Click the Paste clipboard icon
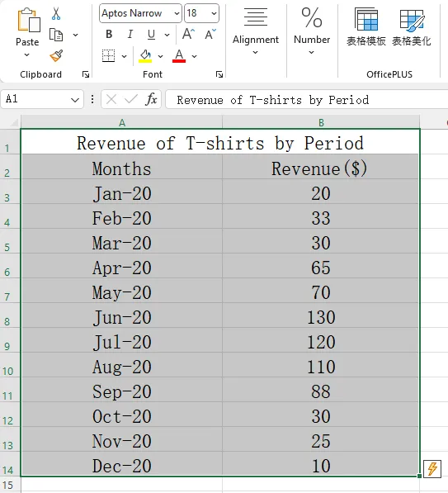This screenshot has width=448, height=493. pyautogui.click(x=28, y=20)
